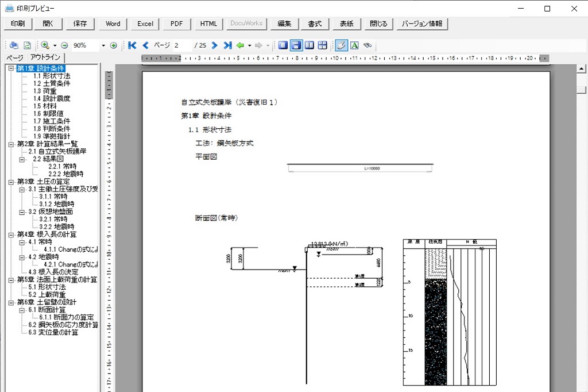The image size is (588, 392).
Task: Select 1.2 土質条件 in outline
Action: pyautogui.click(x=51, y=83)
